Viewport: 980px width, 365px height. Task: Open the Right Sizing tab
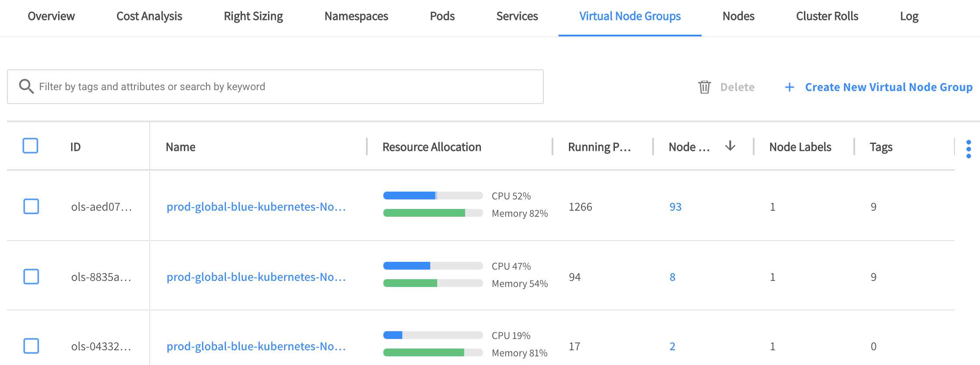(x=253, y=16)
